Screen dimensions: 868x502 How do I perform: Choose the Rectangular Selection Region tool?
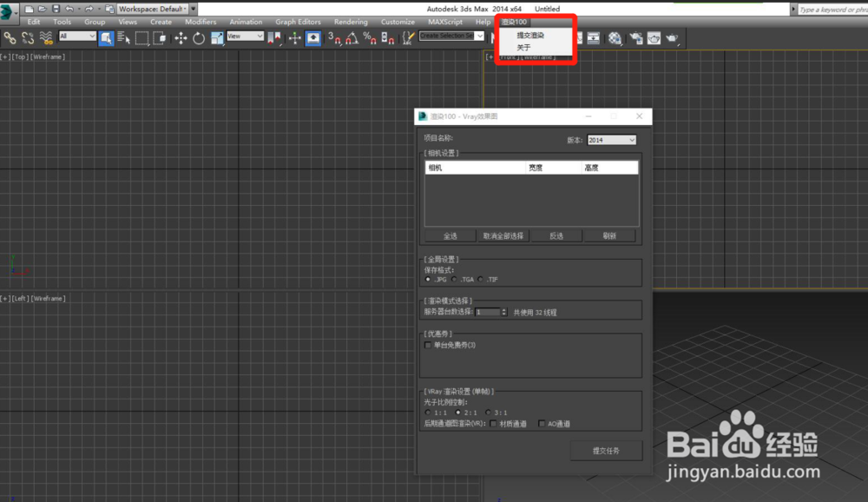click(x=141, y=37)
